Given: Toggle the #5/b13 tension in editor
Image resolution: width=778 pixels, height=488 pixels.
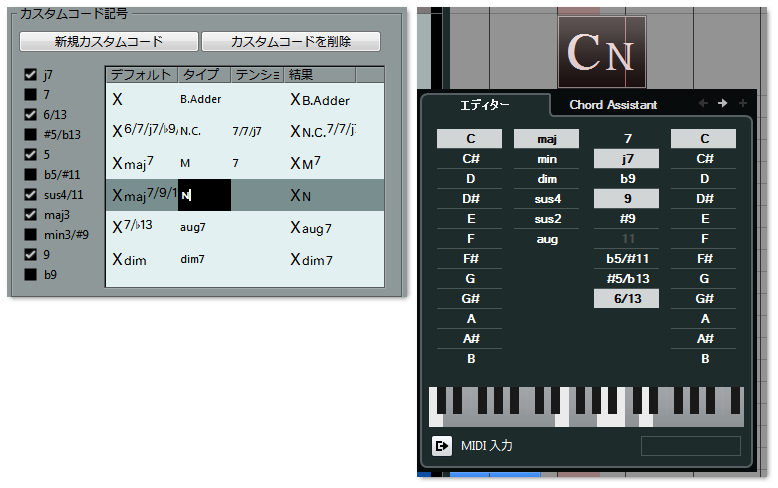Looking at the screenshot, I should 627,279.
